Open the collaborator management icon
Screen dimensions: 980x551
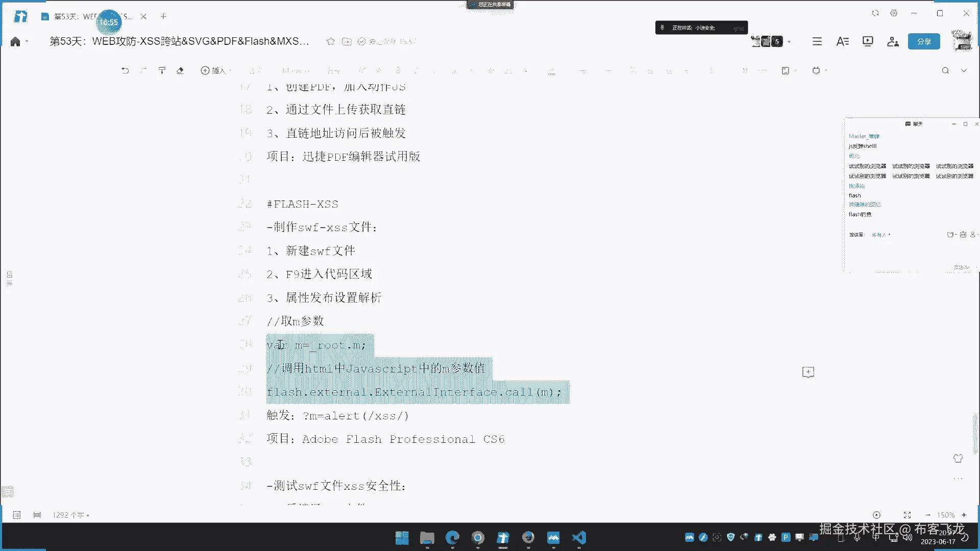coord(893,41)
